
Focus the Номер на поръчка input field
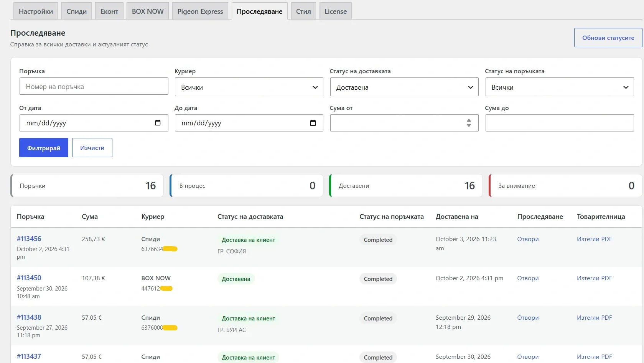pyautogui.click(x=94, y=86)
